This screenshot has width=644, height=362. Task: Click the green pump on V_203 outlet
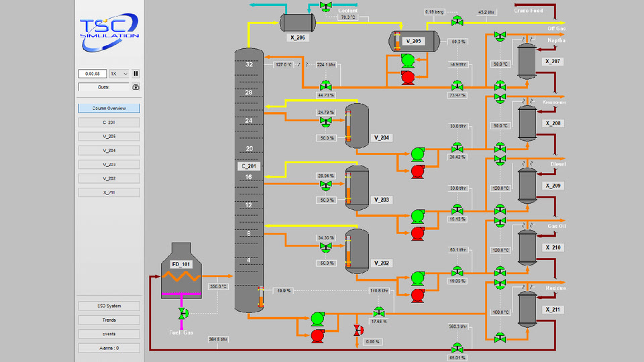coord(418,217)
